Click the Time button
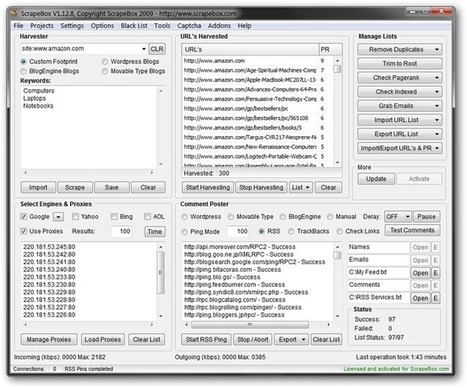Screen dimensions: 467x388 [155, 231]
